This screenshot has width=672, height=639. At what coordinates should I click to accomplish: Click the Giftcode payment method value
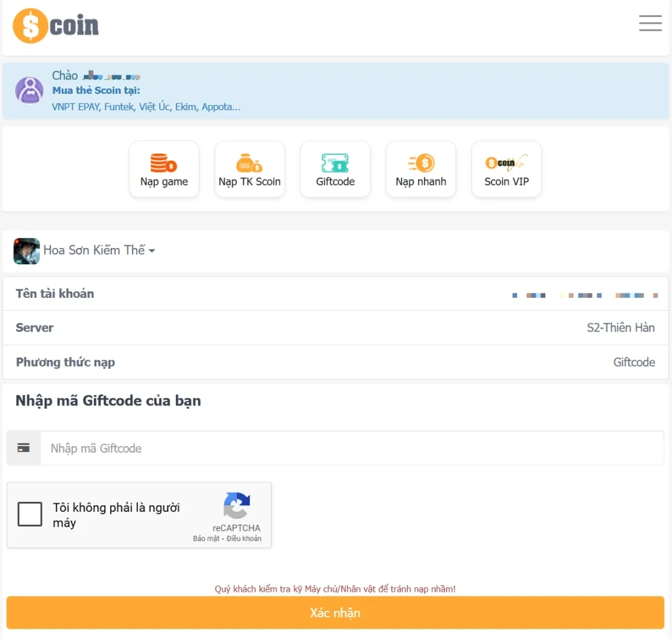click(634, 362)
